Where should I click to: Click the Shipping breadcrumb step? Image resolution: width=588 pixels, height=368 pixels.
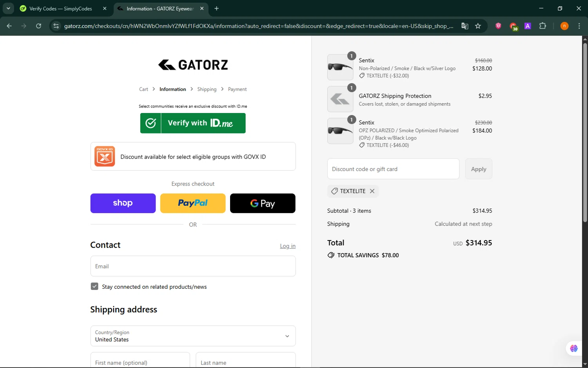(x=207, y=89)
